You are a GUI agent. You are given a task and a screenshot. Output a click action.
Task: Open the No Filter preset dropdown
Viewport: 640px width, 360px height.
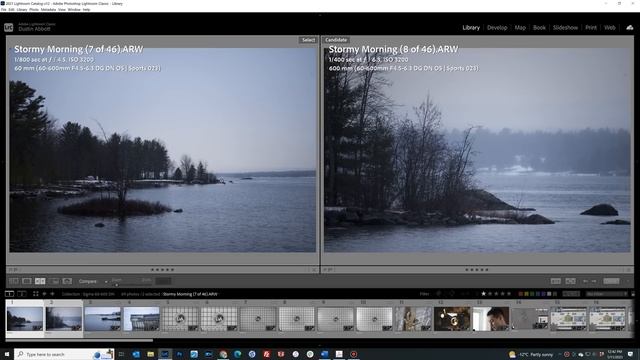(x=607, y=294)
